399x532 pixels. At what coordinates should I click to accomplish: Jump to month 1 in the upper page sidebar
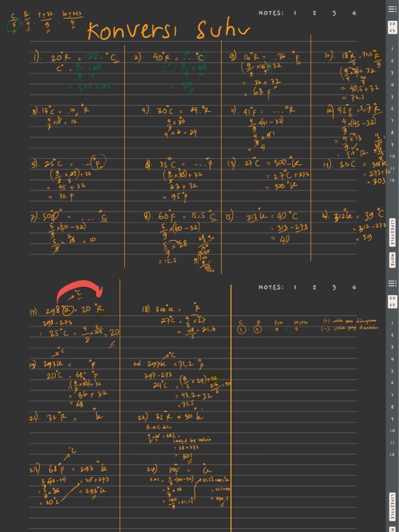[x=392, y=49]
